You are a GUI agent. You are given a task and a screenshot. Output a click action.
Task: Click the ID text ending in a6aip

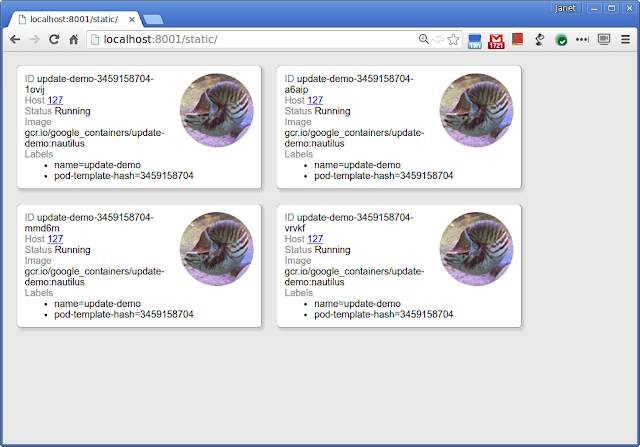pos(349,84)
